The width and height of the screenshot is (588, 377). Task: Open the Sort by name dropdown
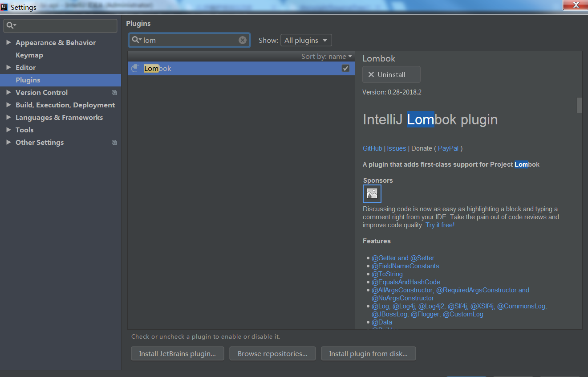click(x=326, y=56)
